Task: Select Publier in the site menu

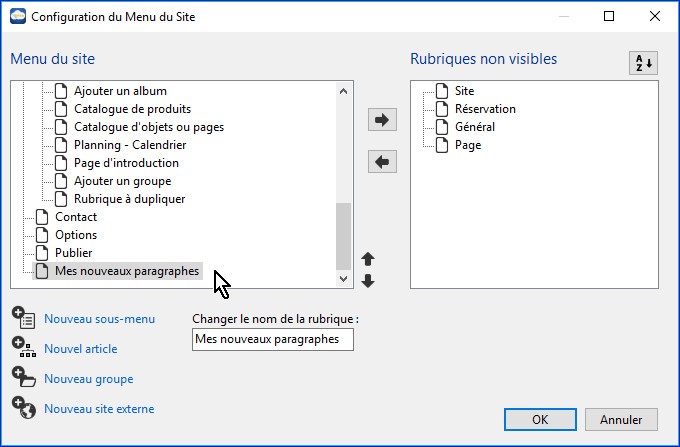Action: coord(73,253)
